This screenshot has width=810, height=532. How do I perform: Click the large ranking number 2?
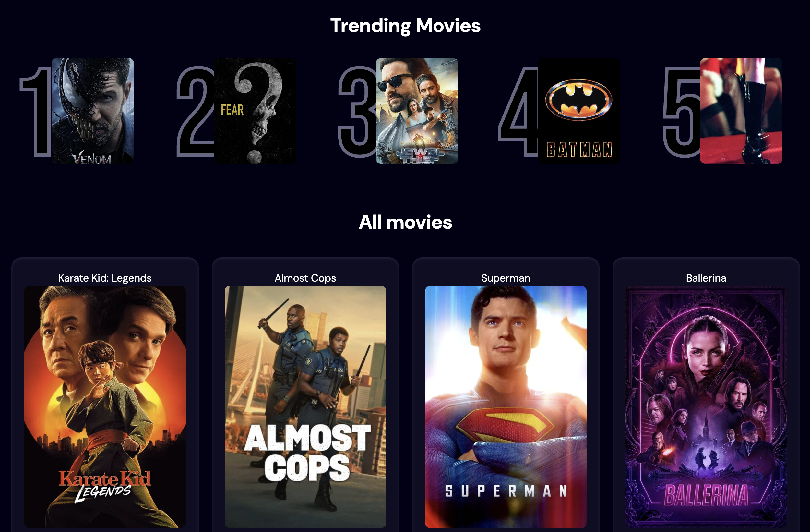(x=195, y=112)
